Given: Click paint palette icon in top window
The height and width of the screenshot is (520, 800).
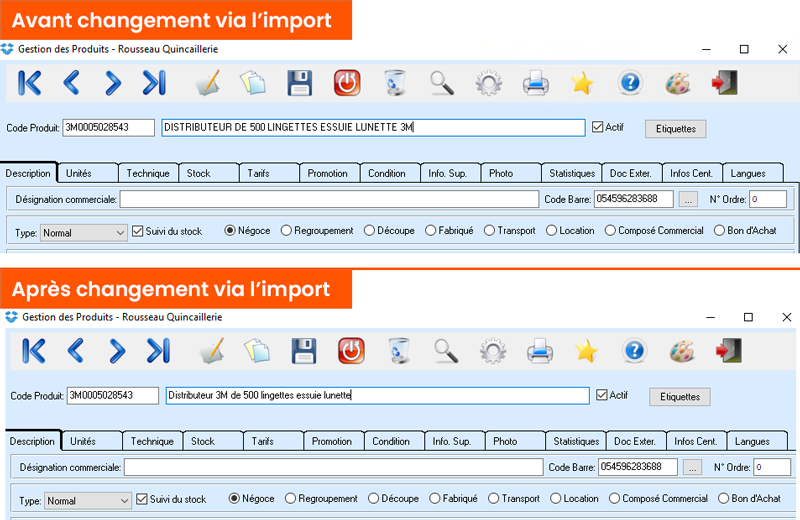Looking at the screenshot, I should (678, 83).
